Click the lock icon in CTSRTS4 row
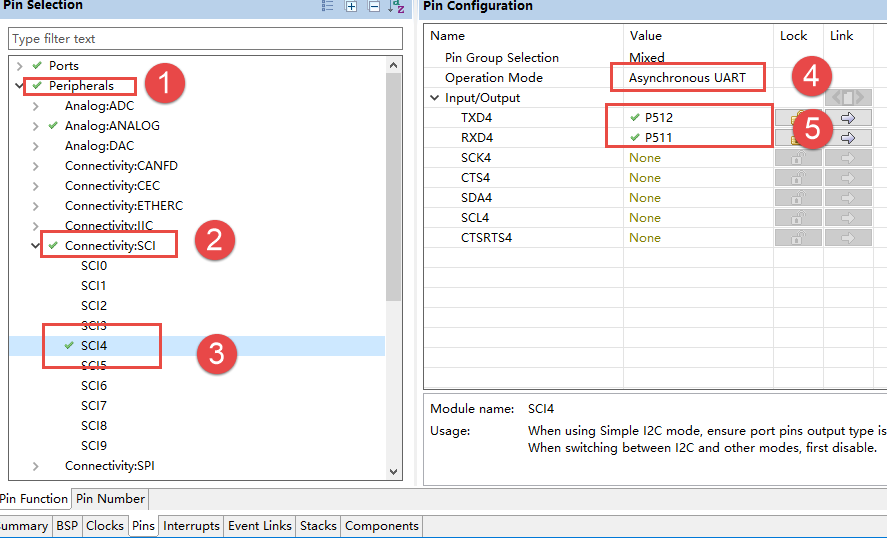Viewport: 887px width, 538px height. pyautogui.click(x=798, y=238)
